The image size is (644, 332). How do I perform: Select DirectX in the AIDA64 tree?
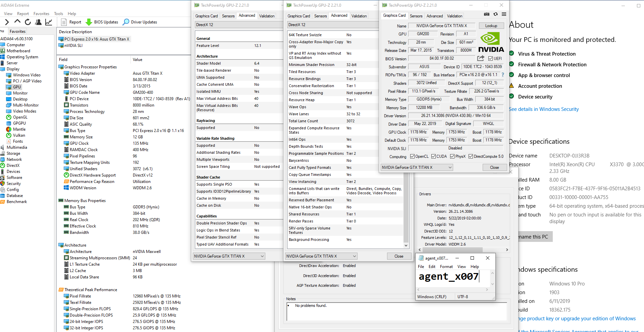pos(13,165)
